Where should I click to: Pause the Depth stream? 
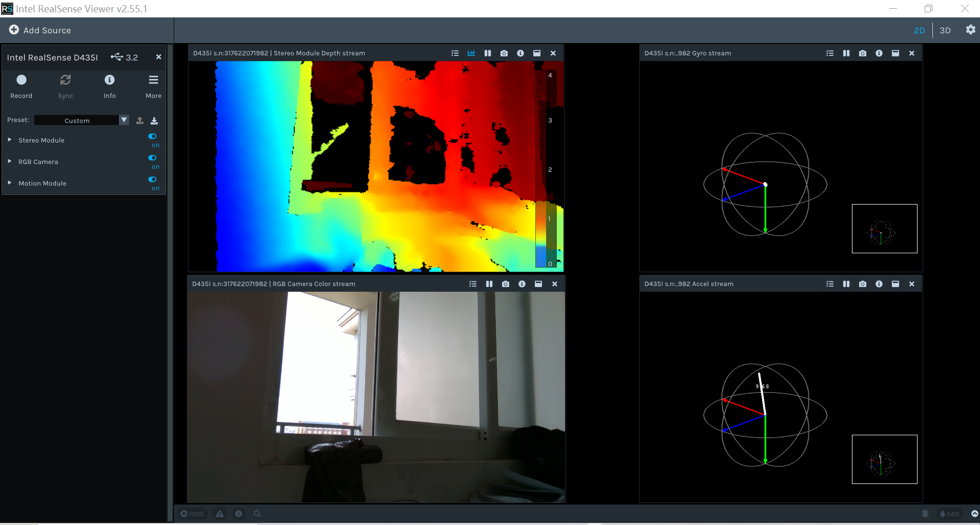click(x=488, y=53)
